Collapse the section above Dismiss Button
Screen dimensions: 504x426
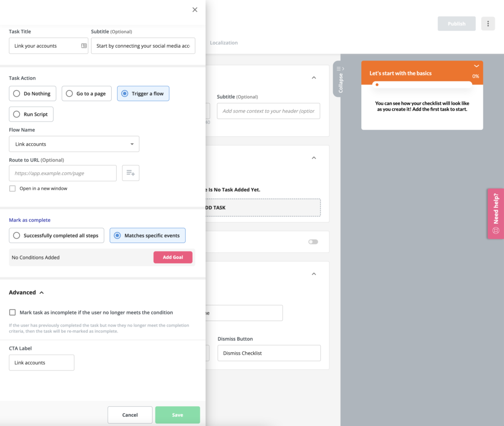(314, 274)
